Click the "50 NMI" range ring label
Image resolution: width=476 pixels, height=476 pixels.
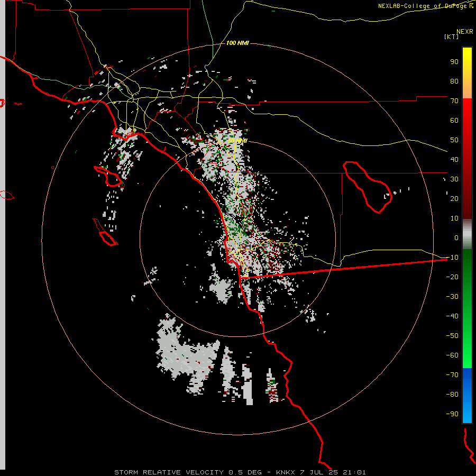(237, 141)
